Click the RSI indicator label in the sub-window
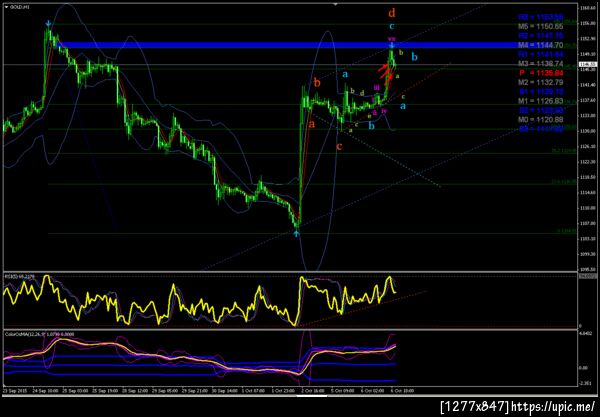The width and height of the screenshot is (600, 417). (x=20, y=275)
